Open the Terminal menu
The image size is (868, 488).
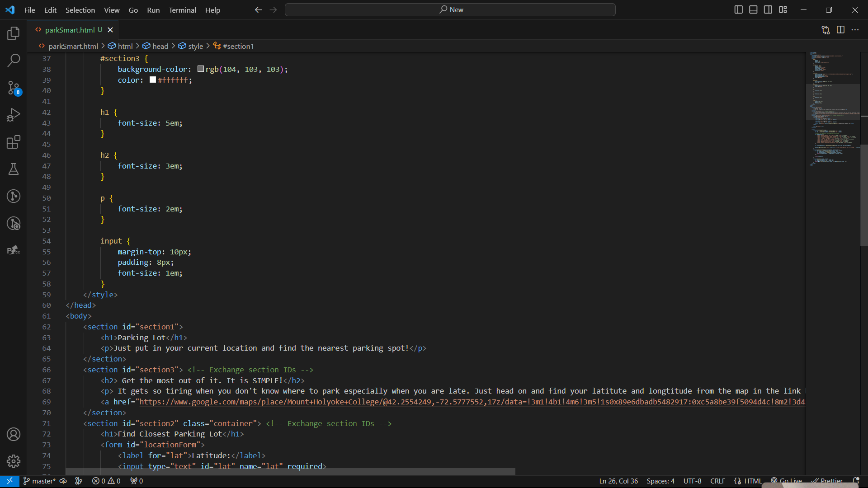pyautogui.click(x=182, y=10)
